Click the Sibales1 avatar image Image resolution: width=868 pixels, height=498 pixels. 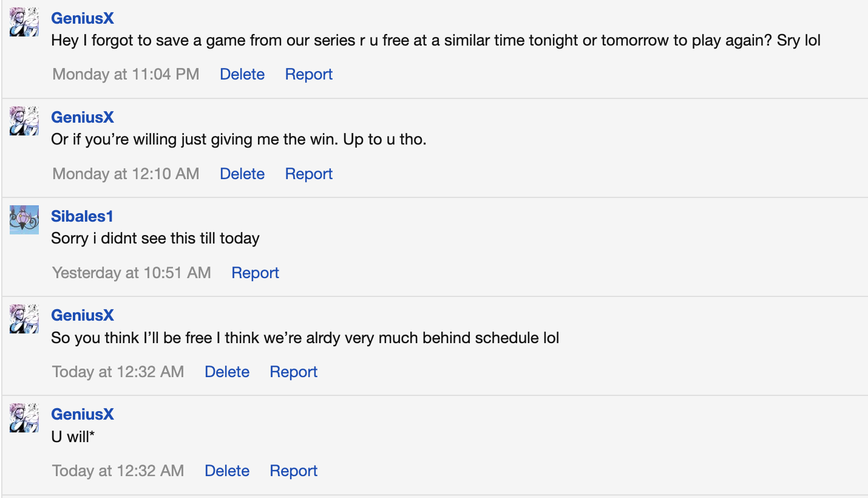pos(24,220)
